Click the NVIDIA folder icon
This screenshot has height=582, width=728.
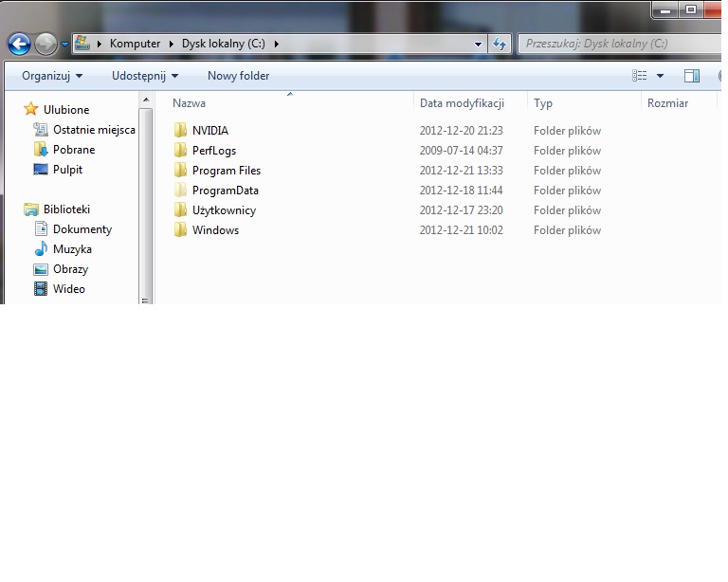(181, 130)
